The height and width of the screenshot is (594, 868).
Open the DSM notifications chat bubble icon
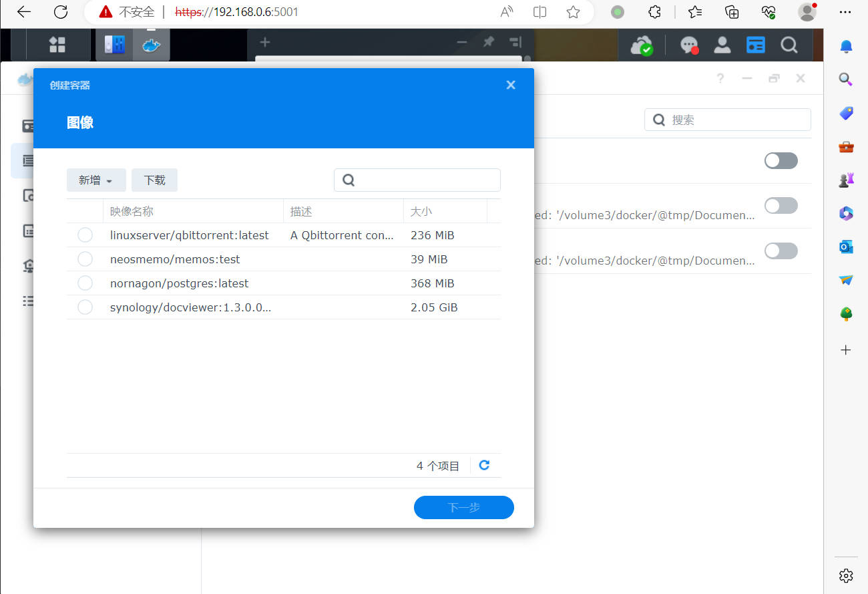click(690, 45)
